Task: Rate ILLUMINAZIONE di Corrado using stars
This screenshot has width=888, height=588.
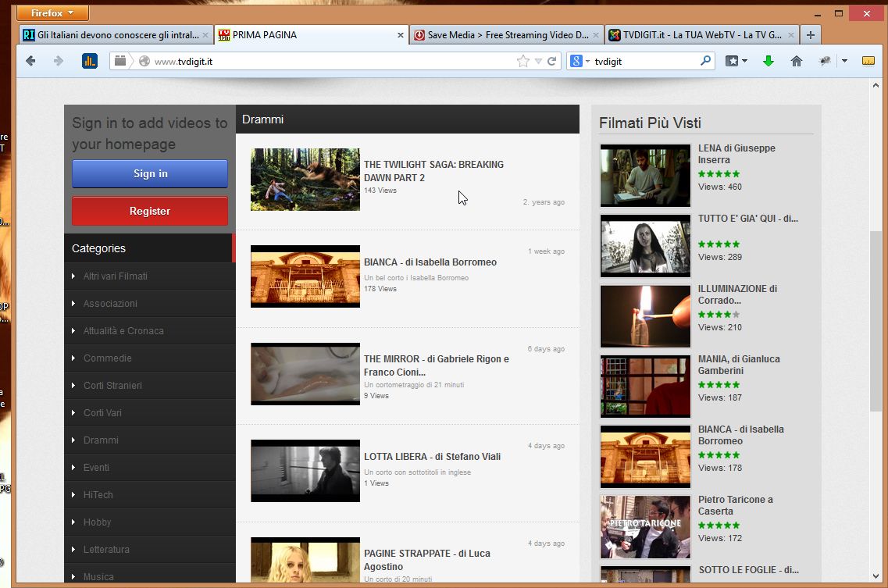Action: tap(719, 315)
